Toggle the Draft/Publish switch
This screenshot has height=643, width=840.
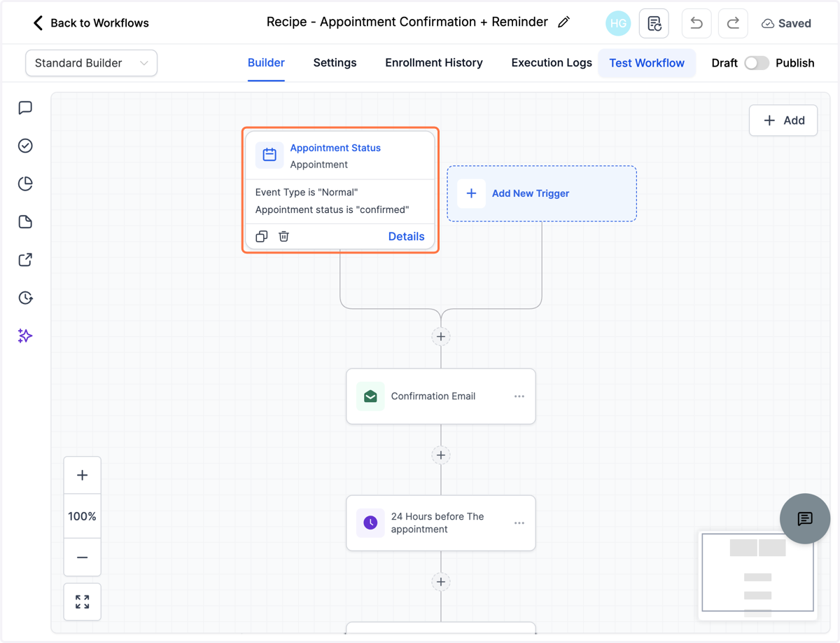757,63
